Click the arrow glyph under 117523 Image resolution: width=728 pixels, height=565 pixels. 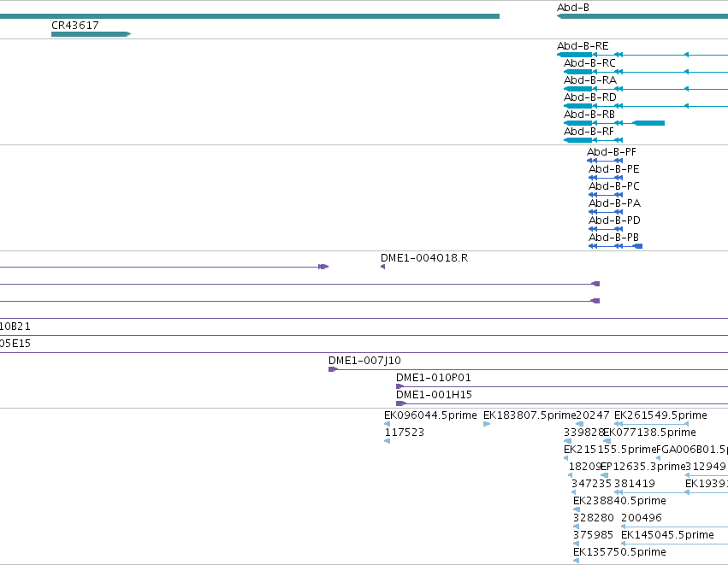(388, 441)
